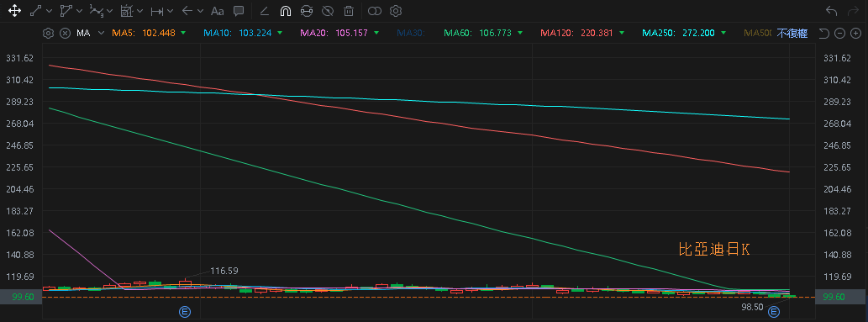Click the 比亞迪日K chart title
The image size is (868, 322).
(x=714, y=250)
